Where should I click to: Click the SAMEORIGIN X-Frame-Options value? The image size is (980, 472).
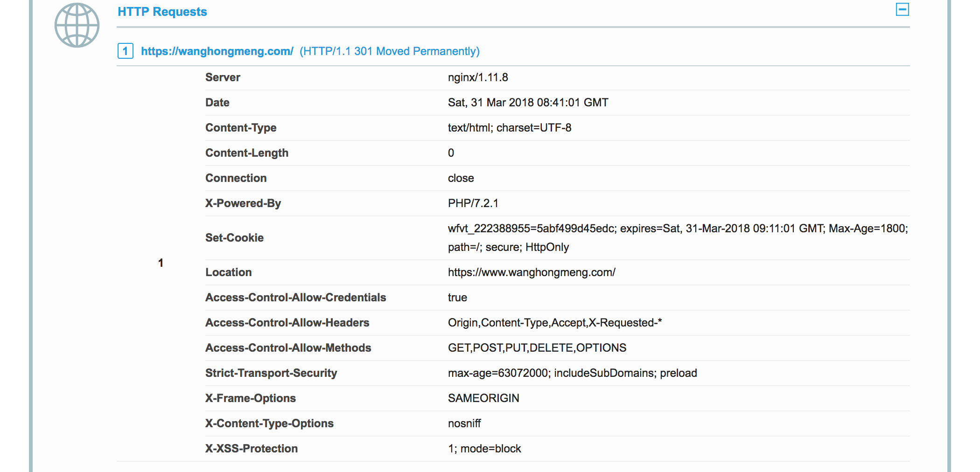pos(483,398)
